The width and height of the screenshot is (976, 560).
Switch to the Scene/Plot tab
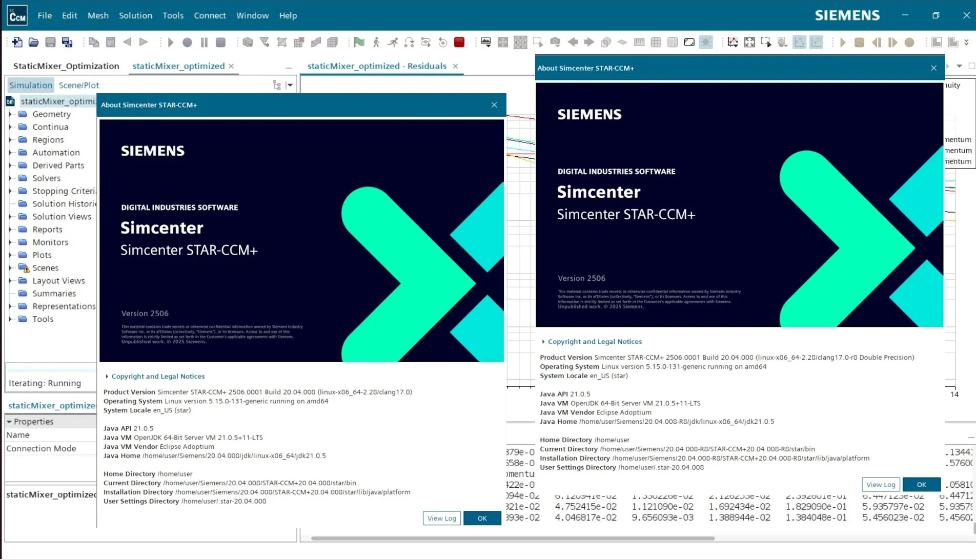pos(79,85)
